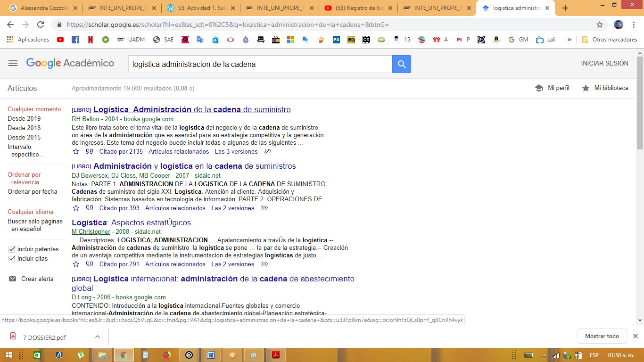
Task: Uncheck the incluir patentes checkbox
Action: click(x=12, y=249)
